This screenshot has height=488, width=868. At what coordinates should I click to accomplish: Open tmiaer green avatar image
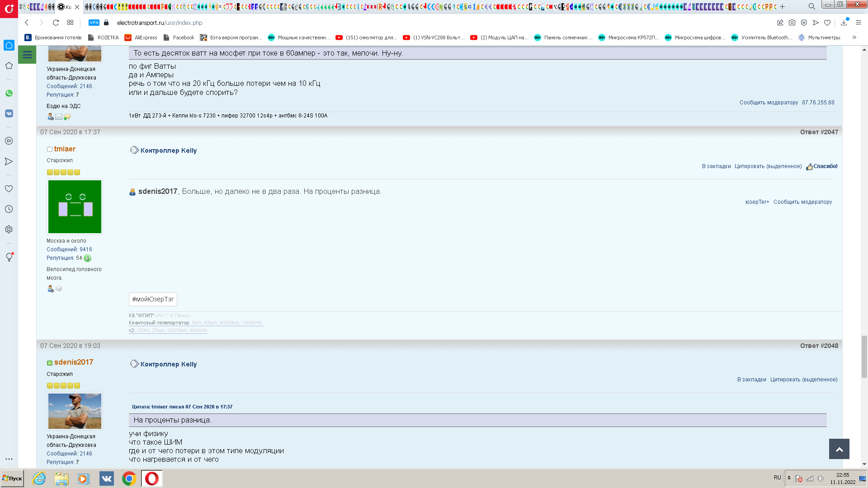75,206
